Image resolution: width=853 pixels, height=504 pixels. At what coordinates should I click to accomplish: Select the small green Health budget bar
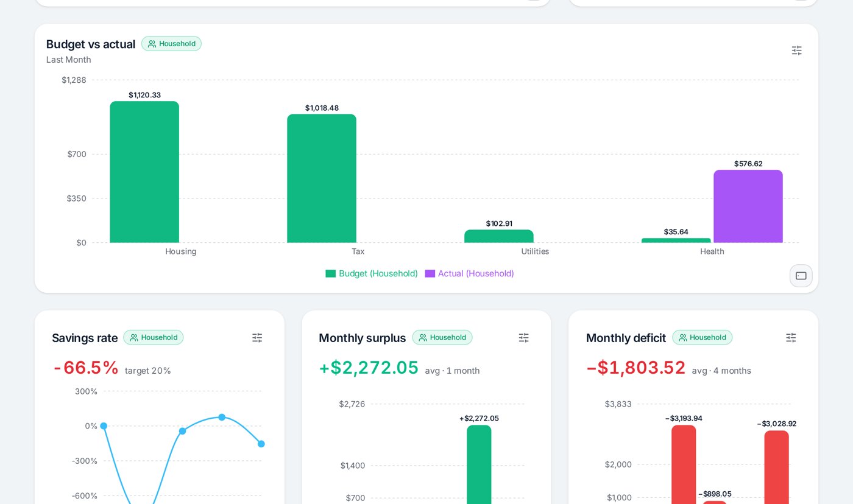[x=676, y=240]
